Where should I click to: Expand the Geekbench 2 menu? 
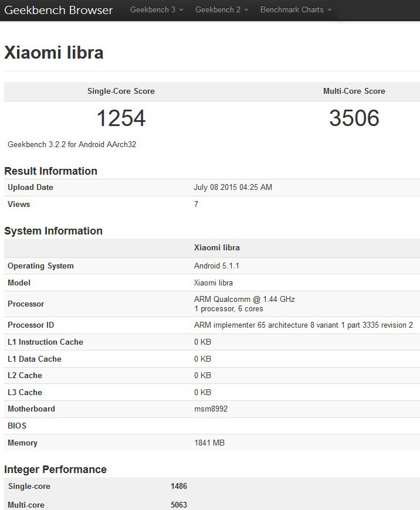point(222,10)
